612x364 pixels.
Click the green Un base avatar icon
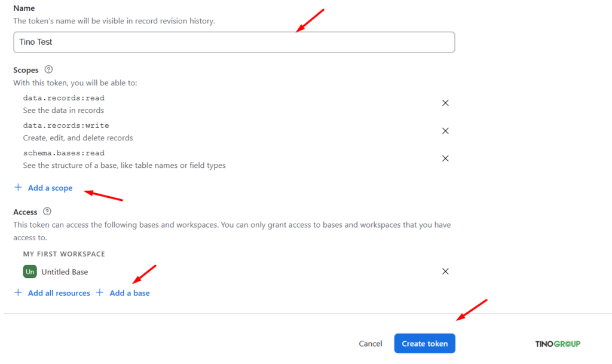tap(29, 271)
